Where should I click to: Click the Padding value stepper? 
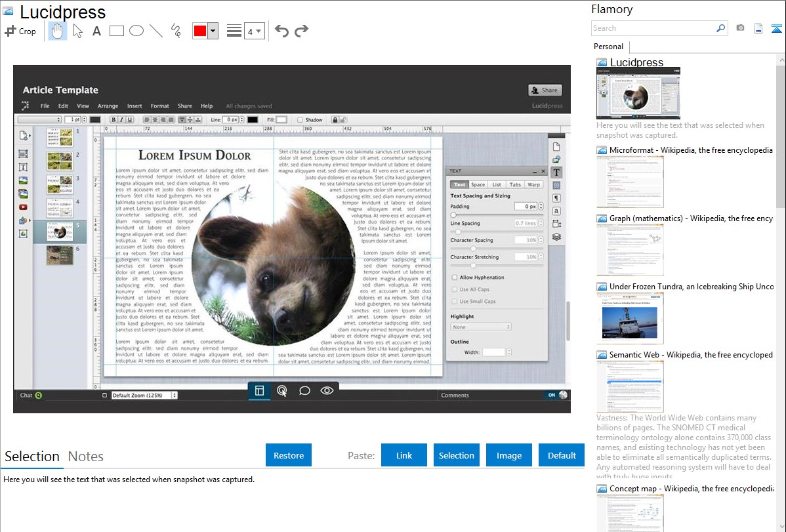tap(541, 207)
